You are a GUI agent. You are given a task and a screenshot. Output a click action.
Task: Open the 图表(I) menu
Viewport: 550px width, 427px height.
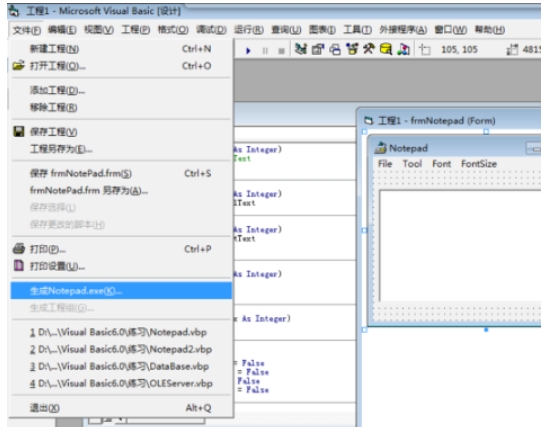(x=322, y=30)
